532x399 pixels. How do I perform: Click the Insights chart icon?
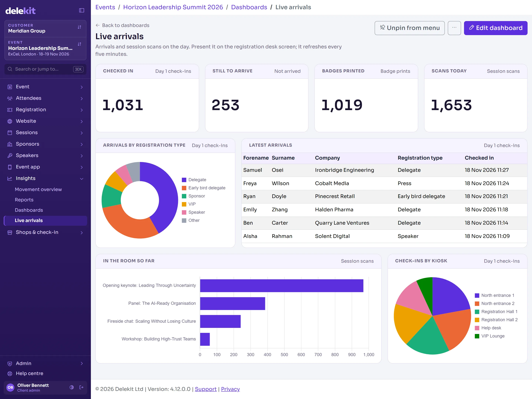[10, 178]
